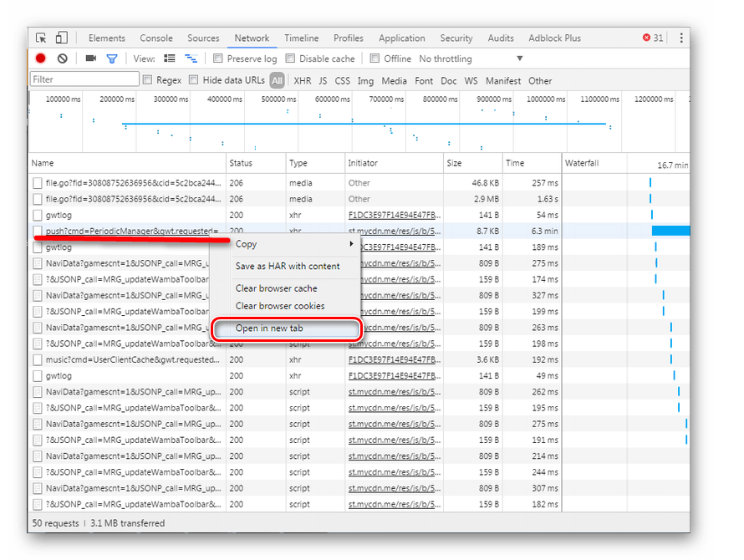
Task: Click the inspect element cursor icon
Action: [41, 38]
